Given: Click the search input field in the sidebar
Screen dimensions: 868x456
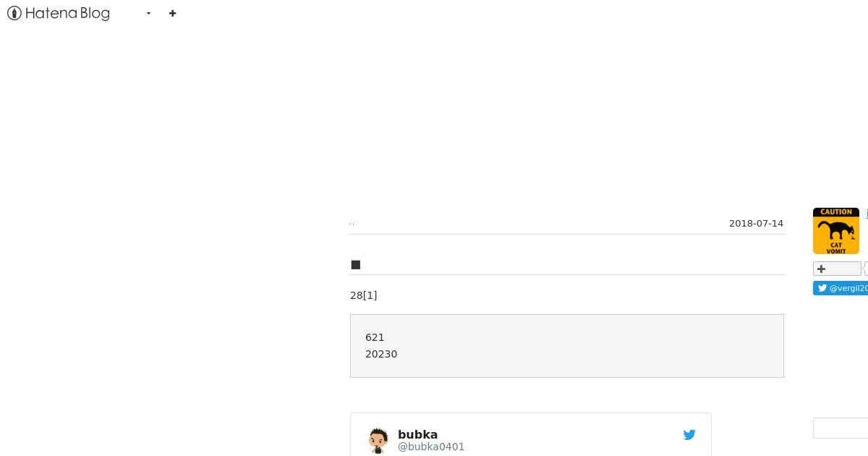Looking at the screenshot, I should tap(841, 428).
